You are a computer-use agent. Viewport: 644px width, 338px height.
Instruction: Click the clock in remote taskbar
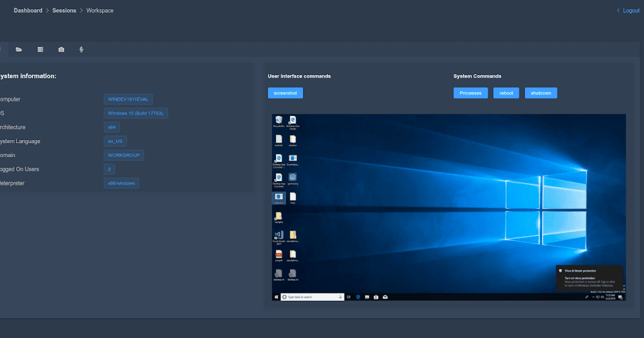click(610, 297)
